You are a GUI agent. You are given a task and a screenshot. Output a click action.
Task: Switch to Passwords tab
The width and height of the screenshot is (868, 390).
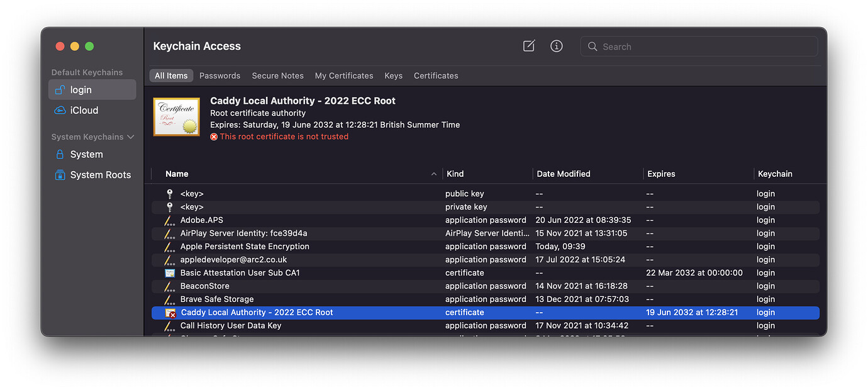pos(220,75)
